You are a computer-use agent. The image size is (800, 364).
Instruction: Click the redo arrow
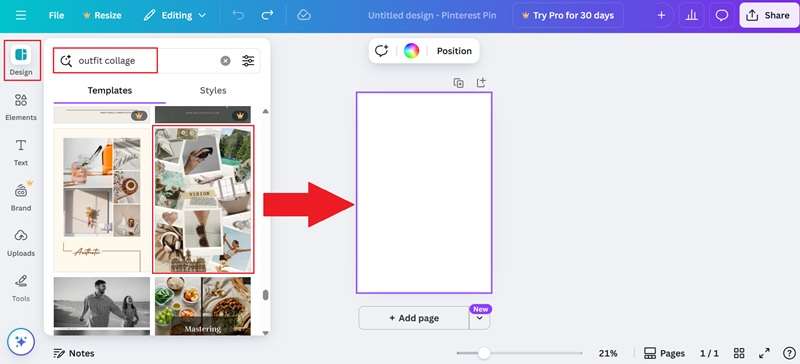click(x=267, y=15)
